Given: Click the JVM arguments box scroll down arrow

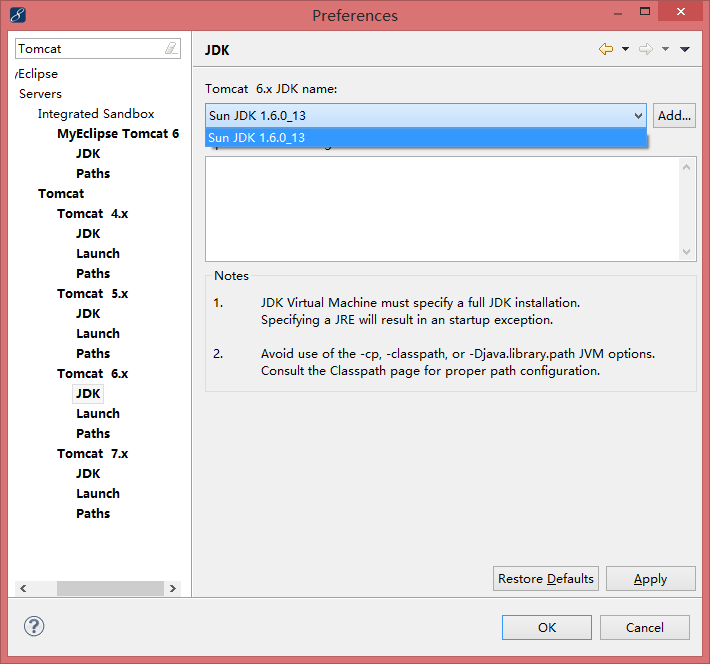Looking at the screenshot, I should 686,251.
